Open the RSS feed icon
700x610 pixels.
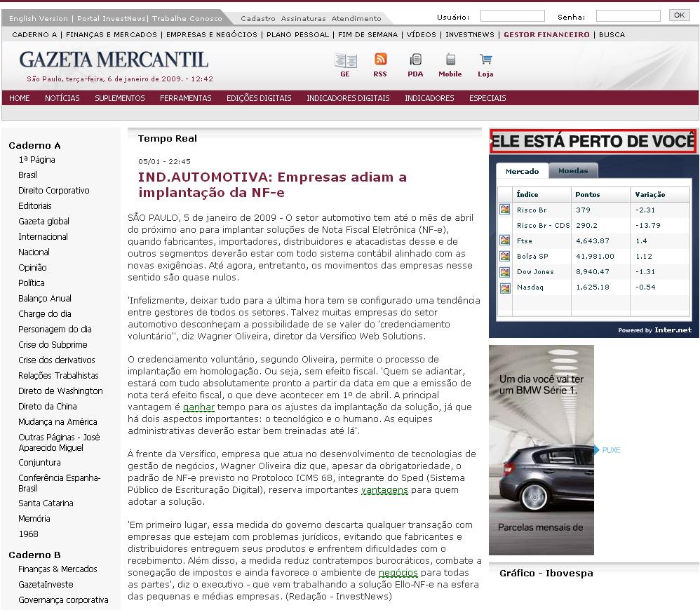pos(380,60)
